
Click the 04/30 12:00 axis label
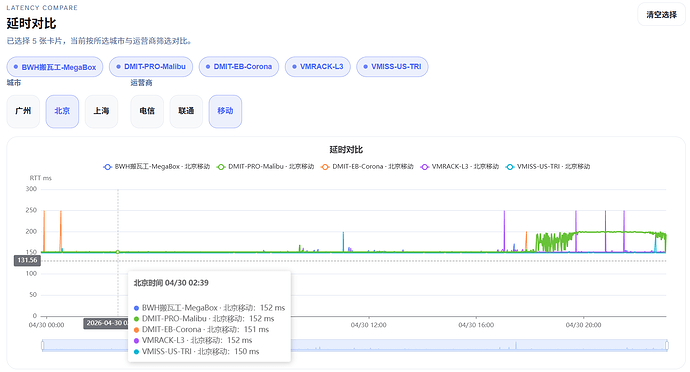369,325
